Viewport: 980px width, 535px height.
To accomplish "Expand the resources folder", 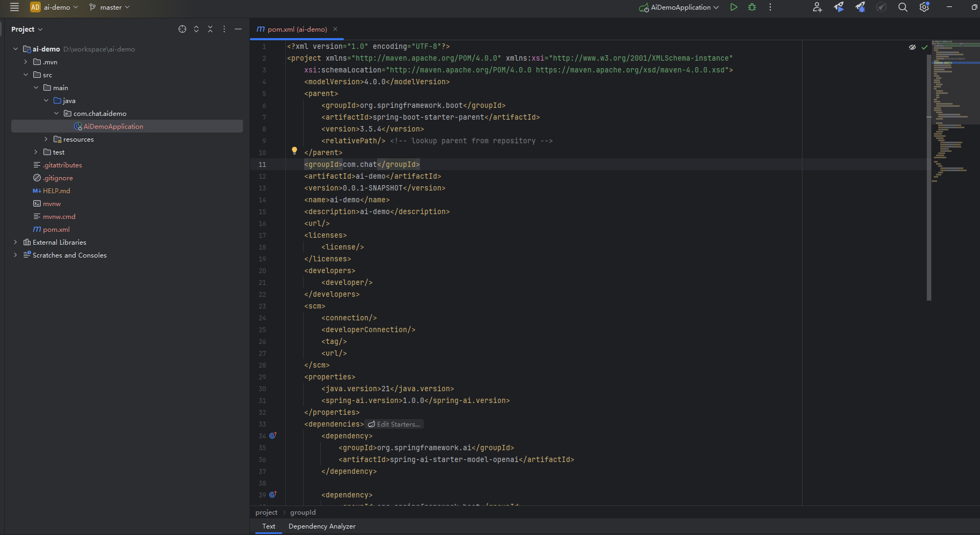I will click(46, 139).
